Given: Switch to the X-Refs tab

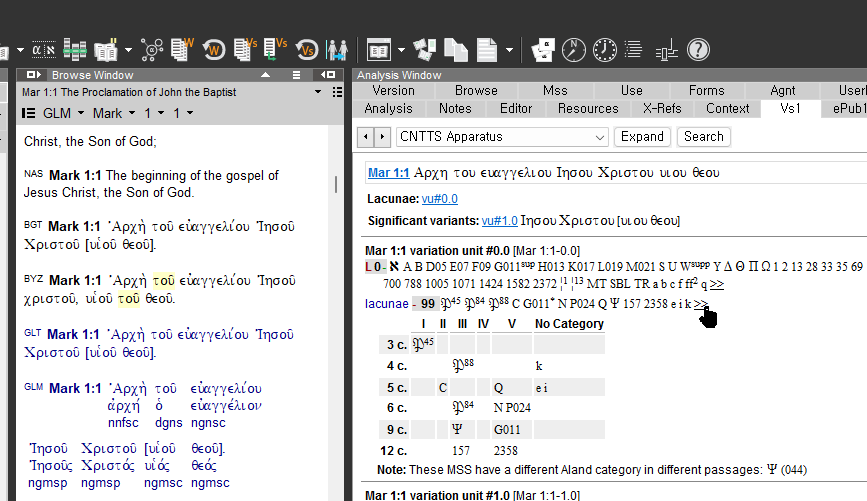Looking at the screenshot, I should (x=662, y=108).
